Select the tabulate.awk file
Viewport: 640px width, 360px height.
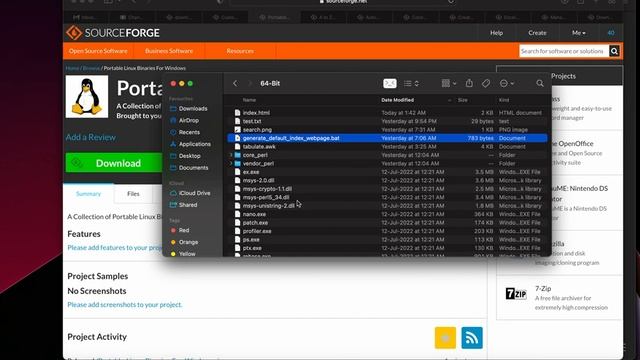point(387,147)
